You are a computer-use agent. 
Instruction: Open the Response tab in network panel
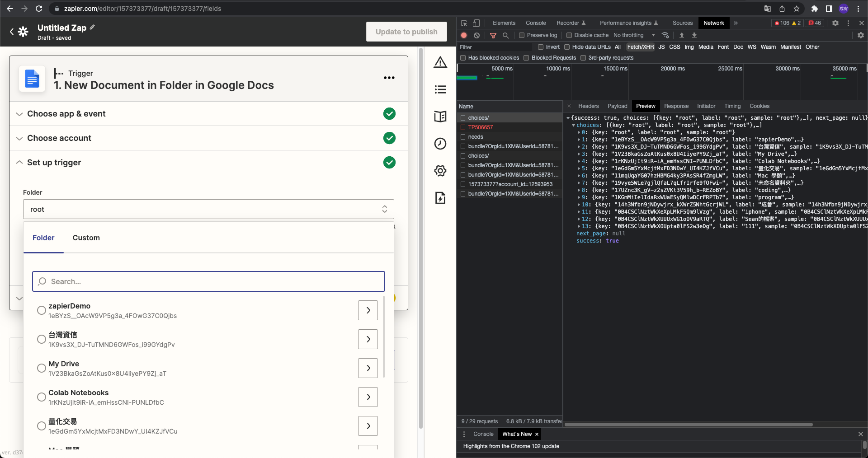pos(676,106)
